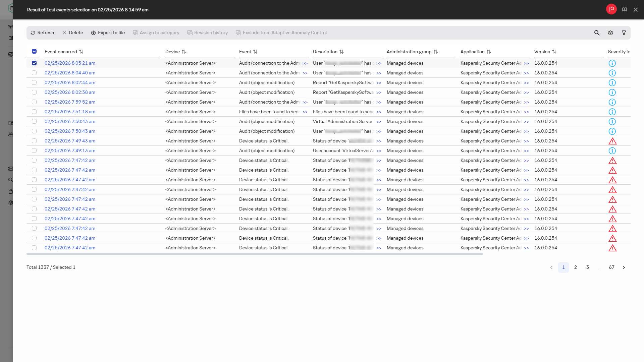The width and height of the screenshot is (644, 362).
Task: Open event 02/25/2026 8:02:38 am
Action: click(70, 92)
